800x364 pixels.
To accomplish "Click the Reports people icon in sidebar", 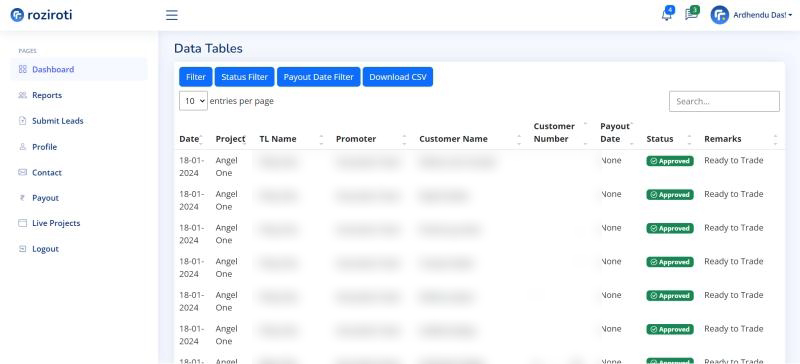I will tap(22, 95).
